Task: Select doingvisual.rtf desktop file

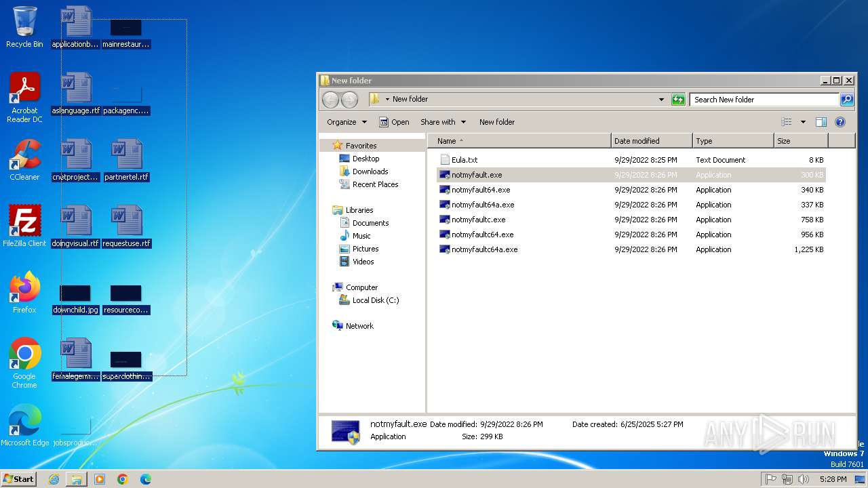Action: click(x=75, y=226)
